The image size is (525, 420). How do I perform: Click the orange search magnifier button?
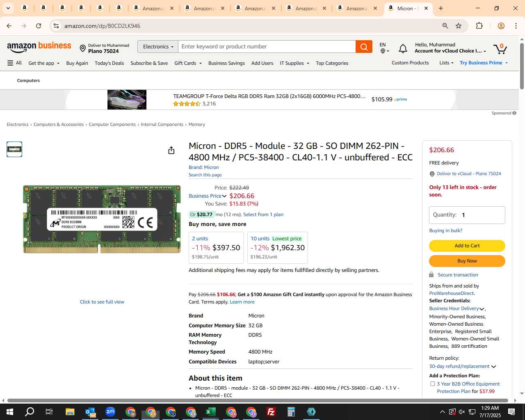pos(364,47)
